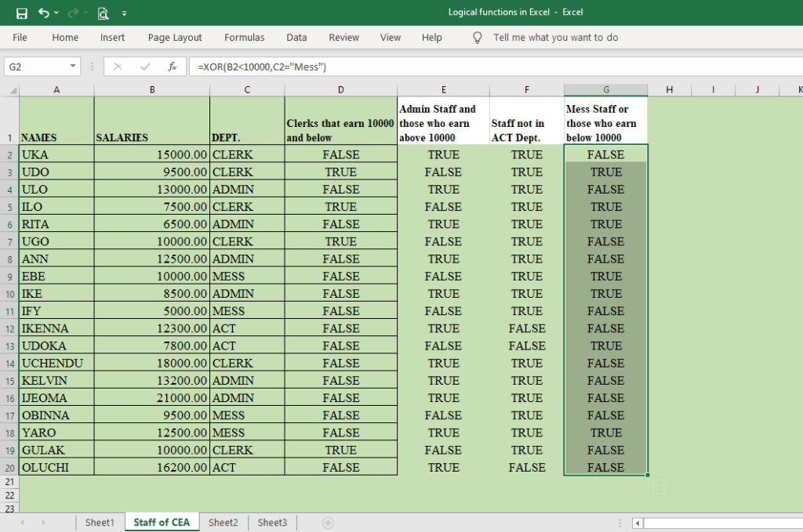Open the Tell me search with the lightbulb icon

click(477, 37)
